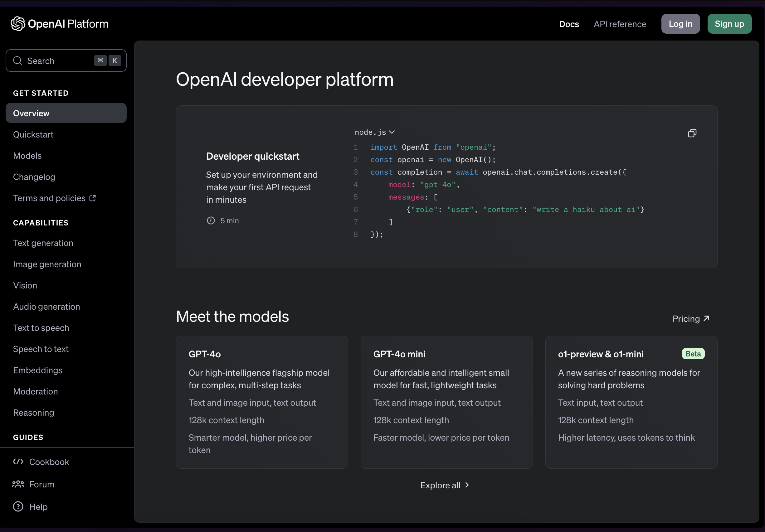Click the search magnifier icon
Screen dimensions: 765x532
(17, 60)
